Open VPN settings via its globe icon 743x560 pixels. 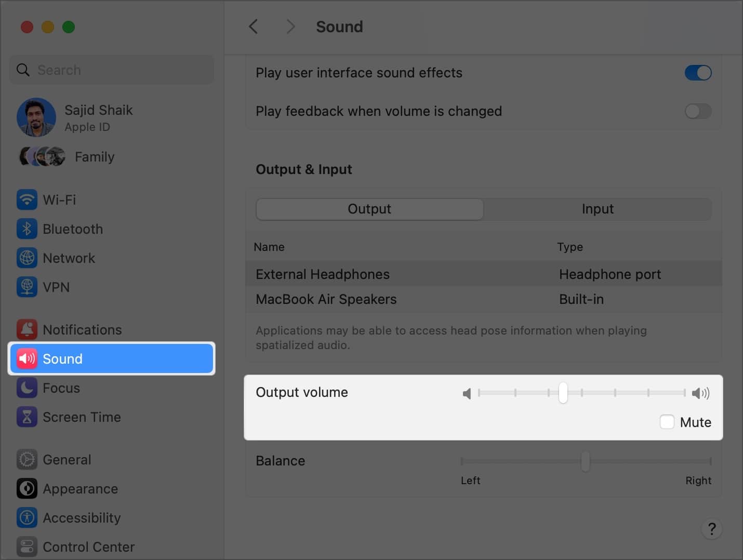26,287
